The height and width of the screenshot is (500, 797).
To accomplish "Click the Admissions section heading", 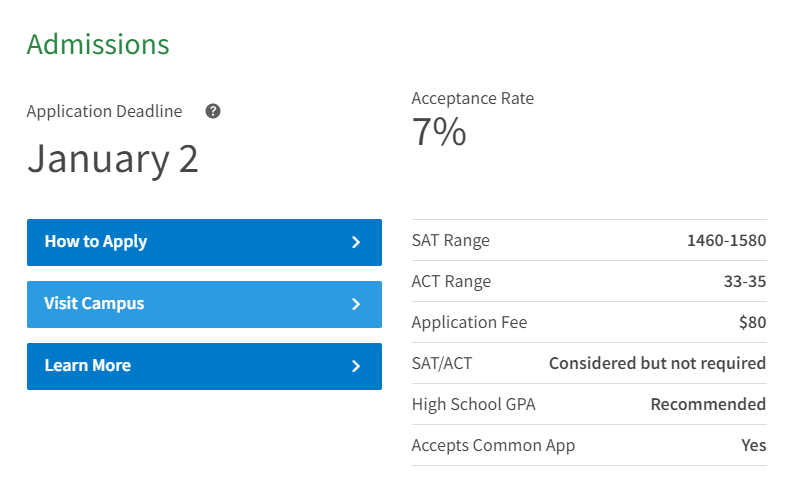I will click(98, 44).
